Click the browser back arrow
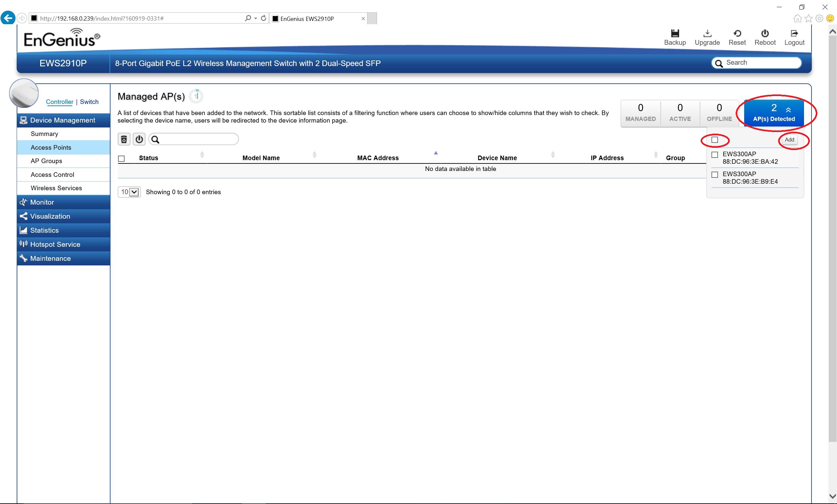837x504 pixels. tap(8, 18)
